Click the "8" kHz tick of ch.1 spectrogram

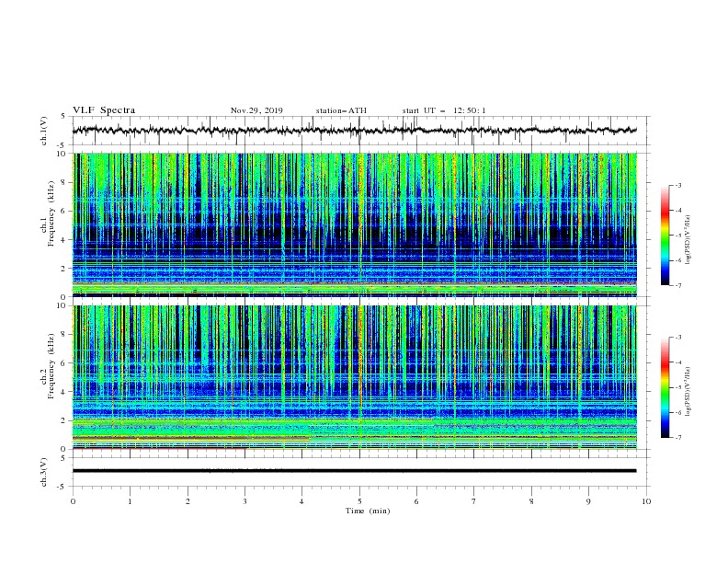(64, 182)
